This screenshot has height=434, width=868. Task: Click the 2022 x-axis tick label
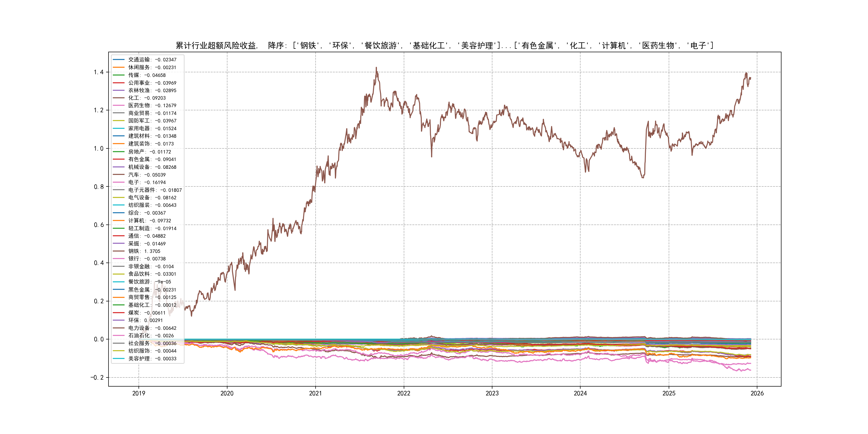coord(404,393)
